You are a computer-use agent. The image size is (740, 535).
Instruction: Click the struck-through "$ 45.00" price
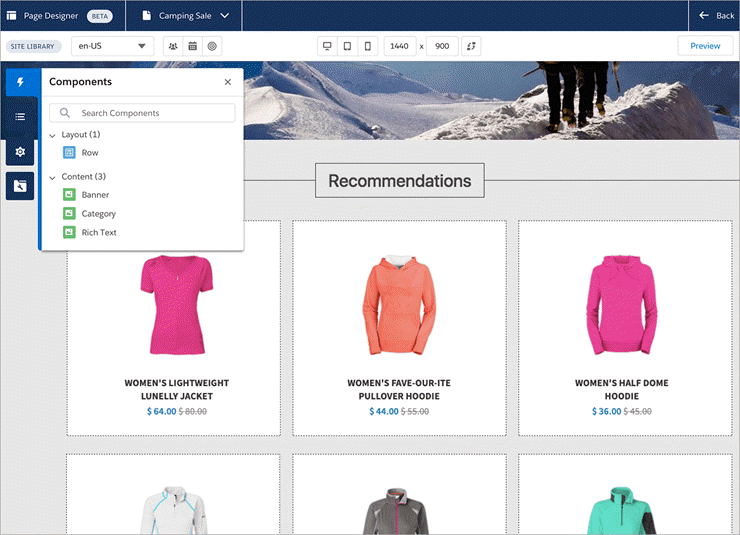[x=638, y=411]
